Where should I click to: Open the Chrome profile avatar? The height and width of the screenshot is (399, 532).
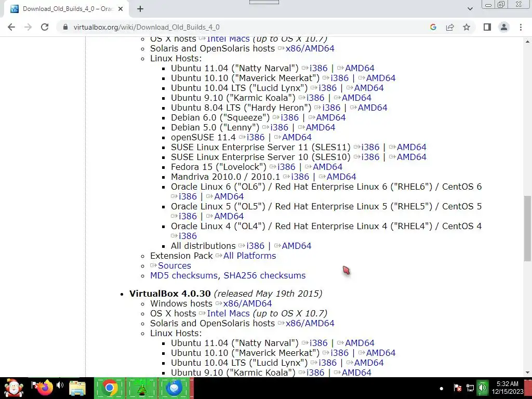504,27
